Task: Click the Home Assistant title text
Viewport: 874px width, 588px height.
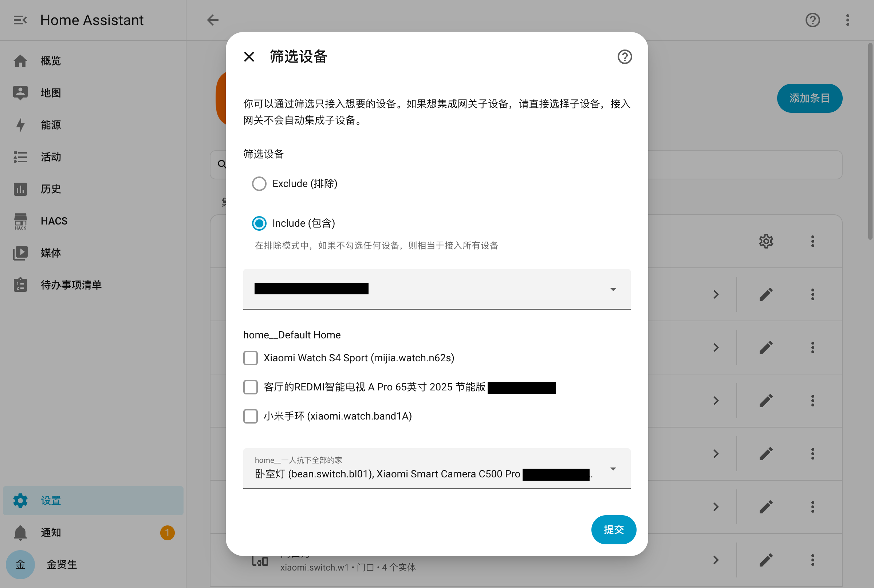Action: 92,20
